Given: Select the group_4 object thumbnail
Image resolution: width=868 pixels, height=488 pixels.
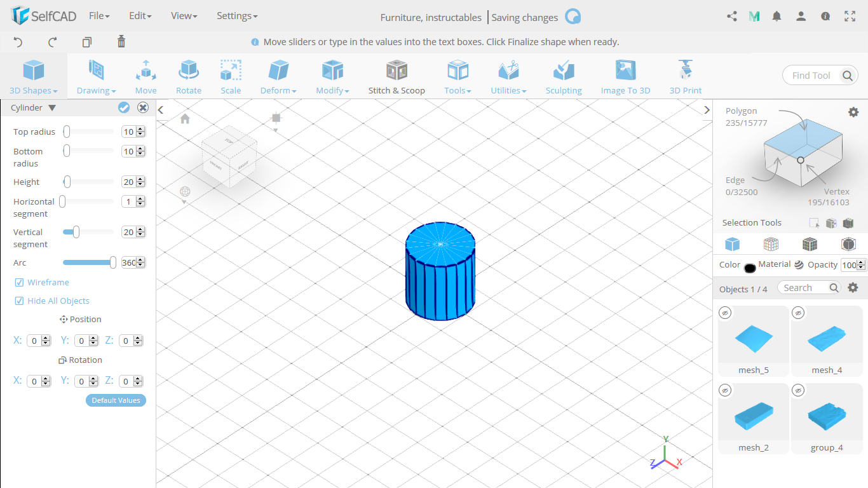Looking at the screenshot, I should coord(827,417).
